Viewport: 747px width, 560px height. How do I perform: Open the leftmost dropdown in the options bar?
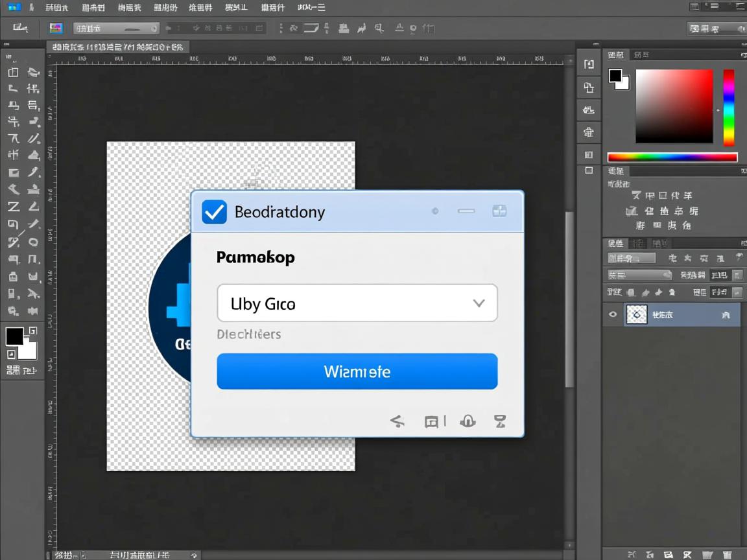pyautogui.click(x=115, y=28)
